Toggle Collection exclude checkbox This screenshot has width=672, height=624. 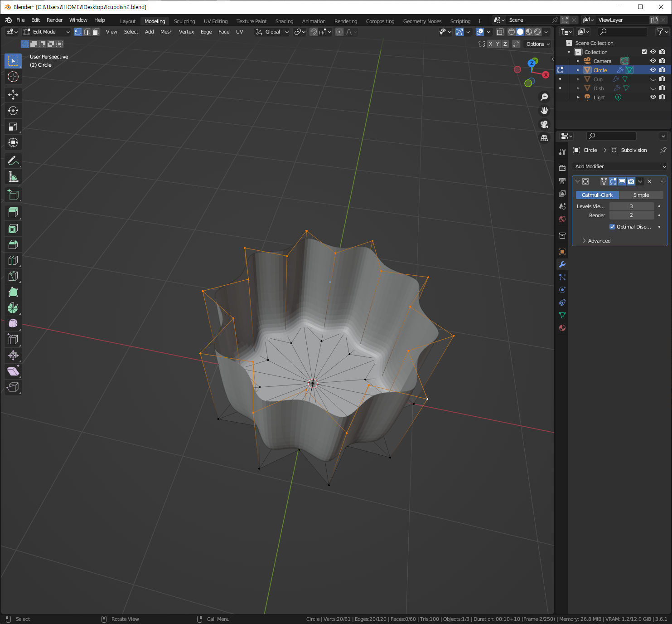pyautogui.click(x=644, y=52)
